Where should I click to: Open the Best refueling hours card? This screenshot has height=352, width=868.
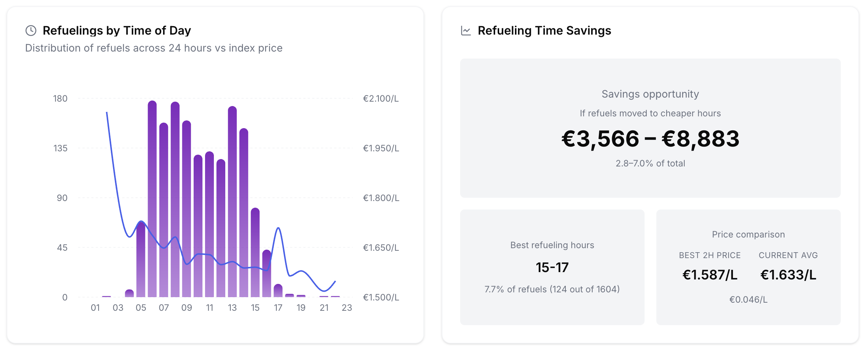tap(552, 267)
